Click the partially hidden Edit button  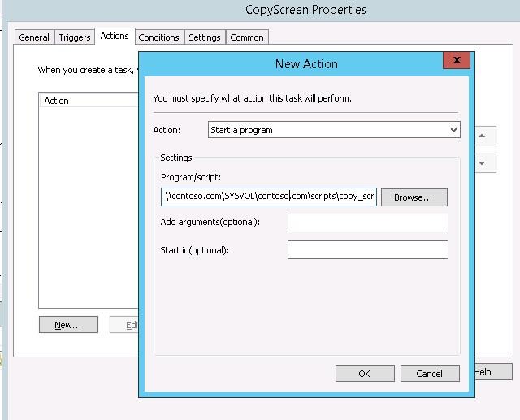(132, 325)
